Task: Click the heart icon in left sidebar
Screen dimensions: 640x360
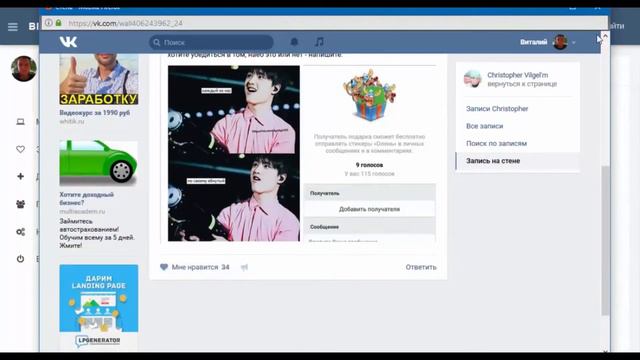Action: coord(20,149)
